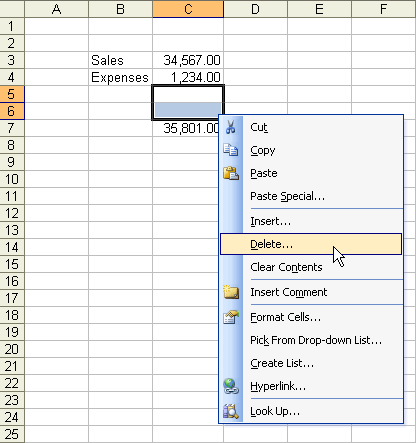The height and width of the screenshot is (443, 416).
Task: Select row 15 header
Action: pyautogui.click(x=12, y=264)
